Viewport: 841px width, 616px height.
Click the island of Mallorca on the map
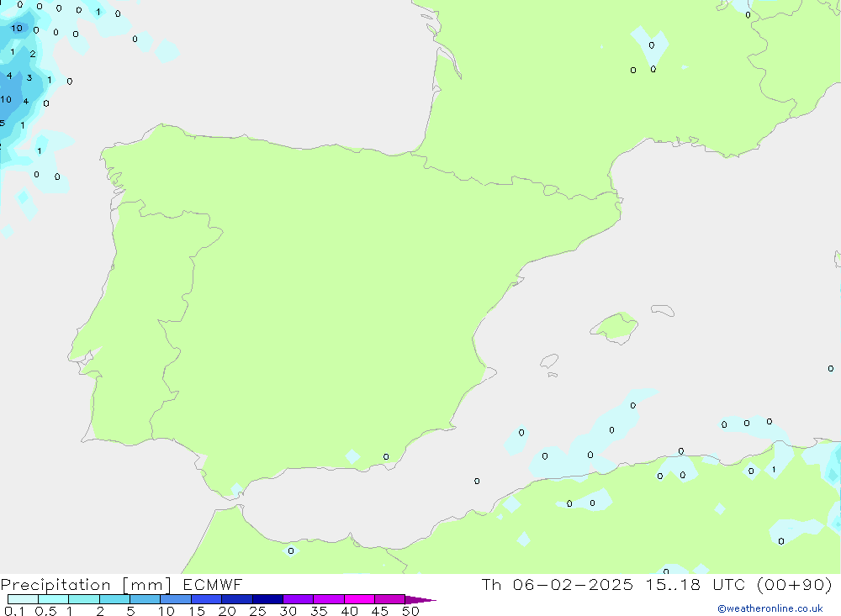tap(614, 328)
